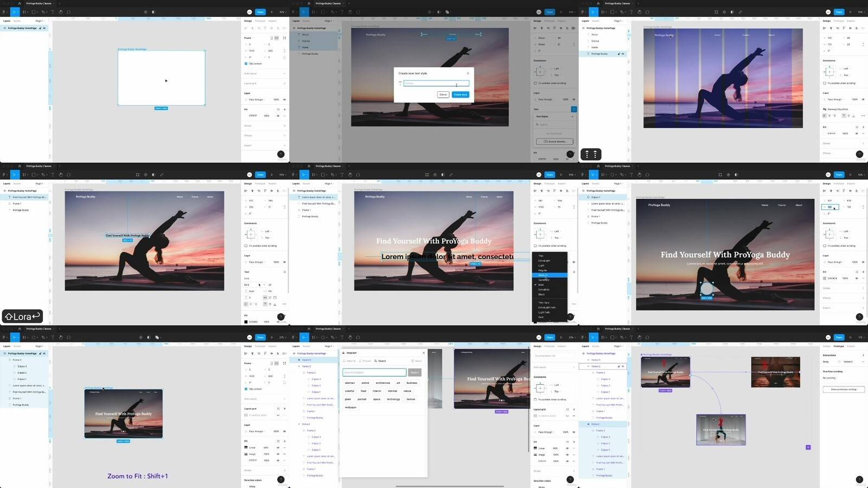This screenshot has width=868, height=488.
Task: Open Page 1 dropdown in Lora overlay window
Action: pyautogui.click(x=39, y=183)
